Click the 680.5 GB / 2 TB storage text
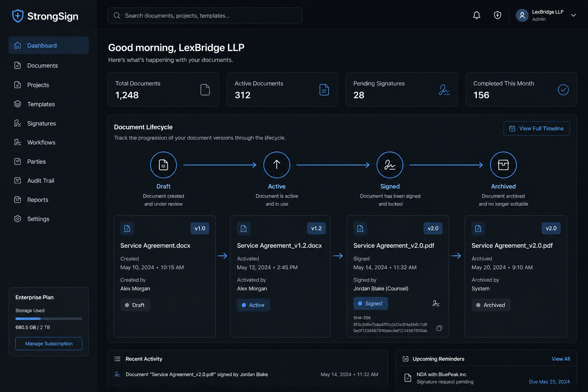 [33, 327]
